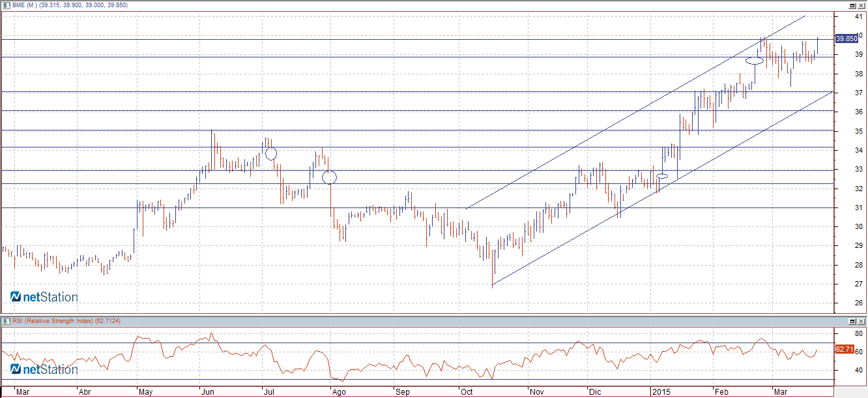Image resolution: width=868 pixels, height=398 pixels.
Task: Click the 36 price axis value
Action: [860, 112]
